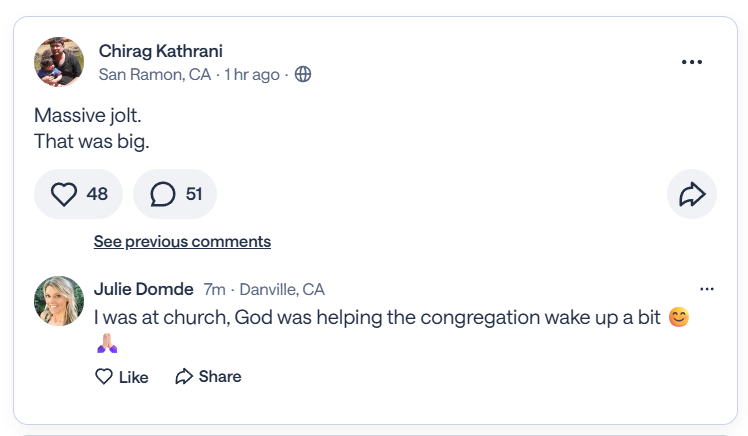Like the post using the heart icon
The height and width of the screenshot is (436, 748).
click(64, 194)
